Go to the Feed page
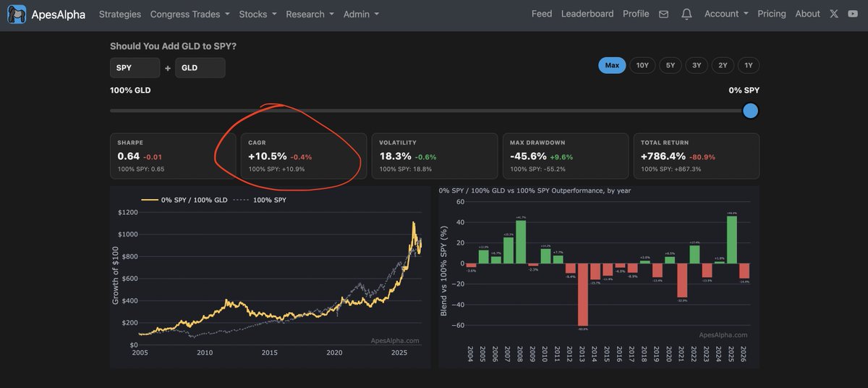The image size is (868, 388). [542, 14]
